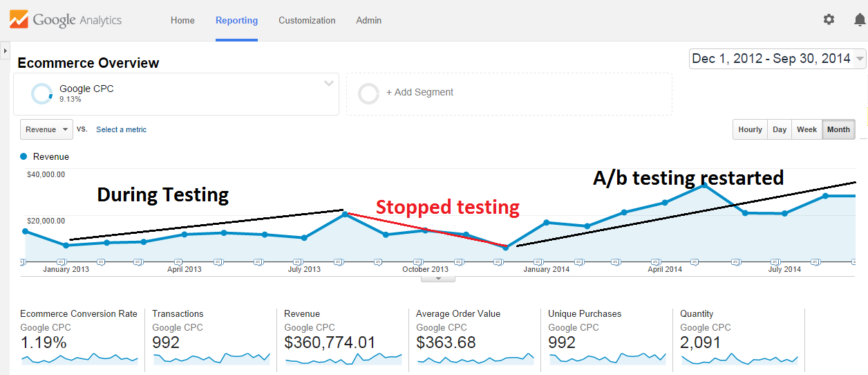Click the Transactions sparkline
This screenshot has width=868, height=375.
(211, 358)
